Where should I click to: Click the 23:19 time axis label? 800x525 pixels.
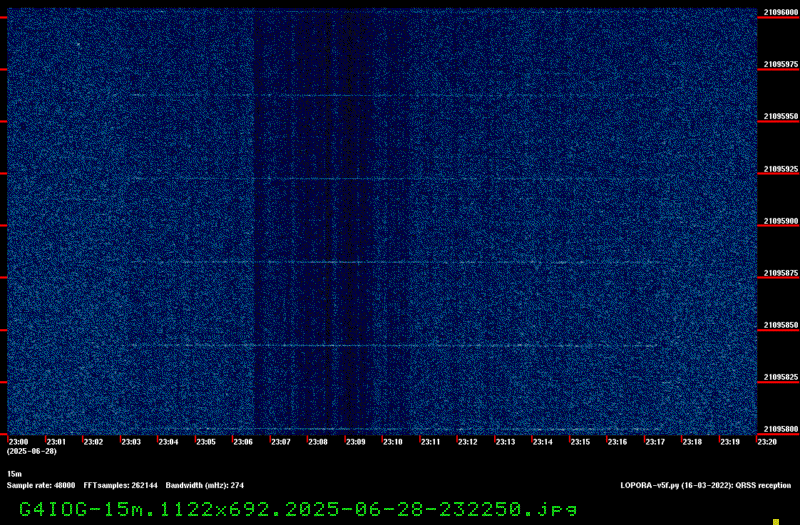(731, 442)
